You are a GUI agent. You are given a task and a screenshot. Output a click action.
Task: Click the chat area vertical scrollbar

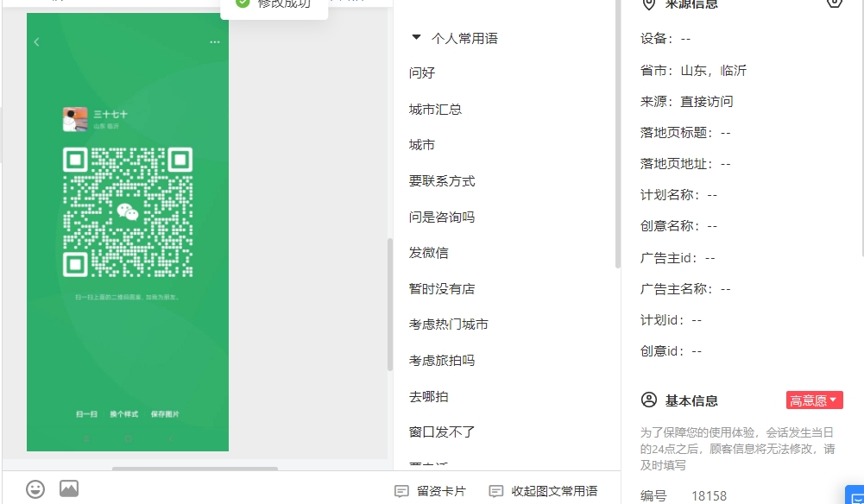(x=390, y=305)
